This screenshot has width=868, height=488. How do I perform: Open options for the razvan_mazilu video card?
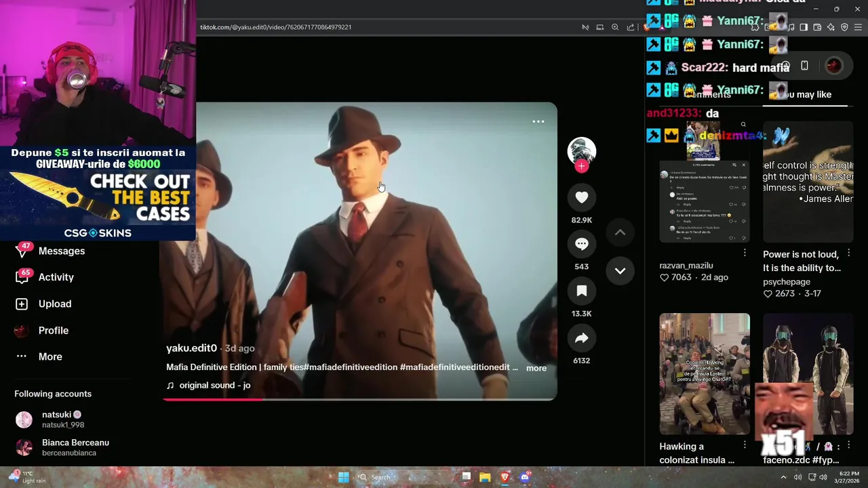click(745, 253)
